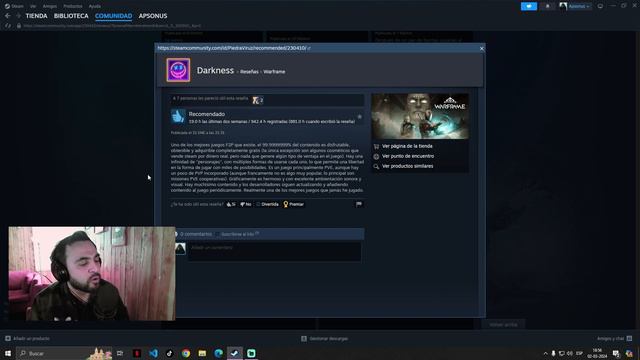Viewport: 640px width, 360px height.
Task: Open the BIBLIOTECA section
Action: pos(71,16)
